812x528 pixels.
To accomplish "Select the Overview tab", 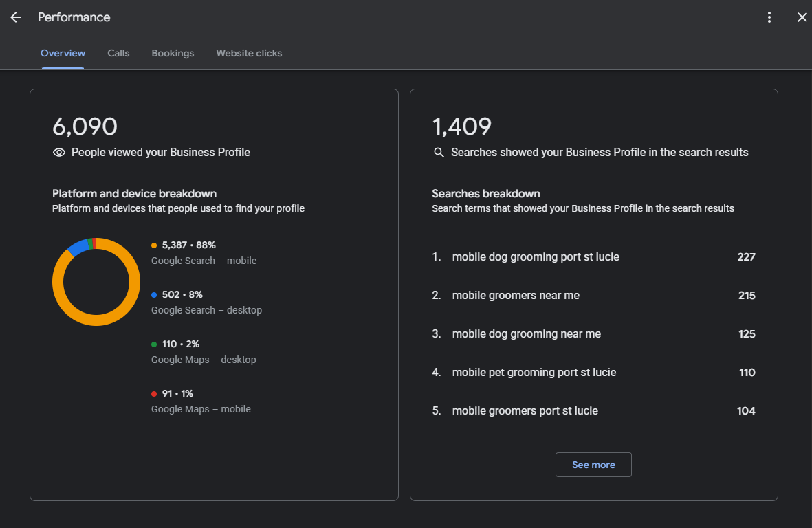I will coord(63,53).
